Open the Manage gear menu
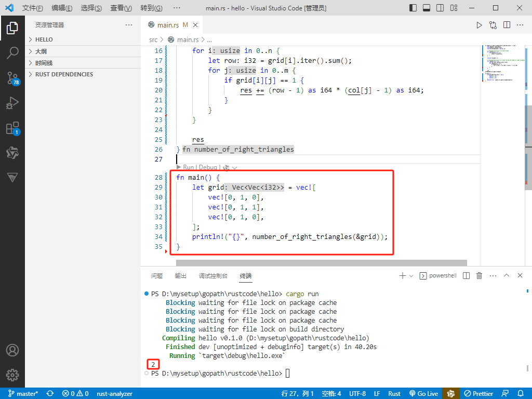Screen dimensions: 532x399 point(12,375)
